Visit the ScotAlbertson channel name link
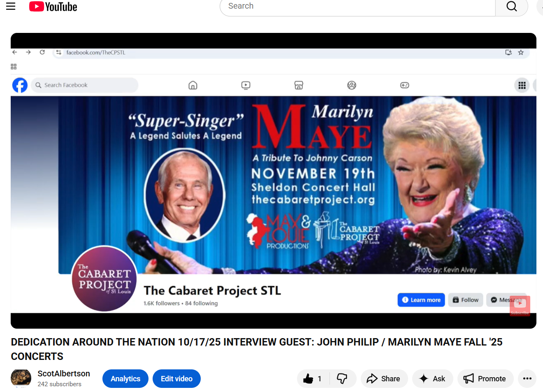 64,373
